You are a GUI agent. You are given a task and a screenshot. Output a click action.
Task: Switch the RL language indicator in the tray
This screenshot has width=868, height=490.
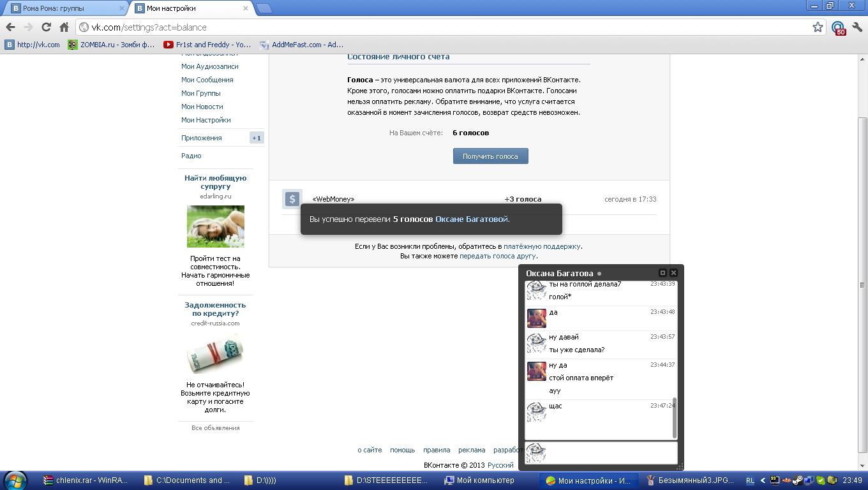click(750, 480)
